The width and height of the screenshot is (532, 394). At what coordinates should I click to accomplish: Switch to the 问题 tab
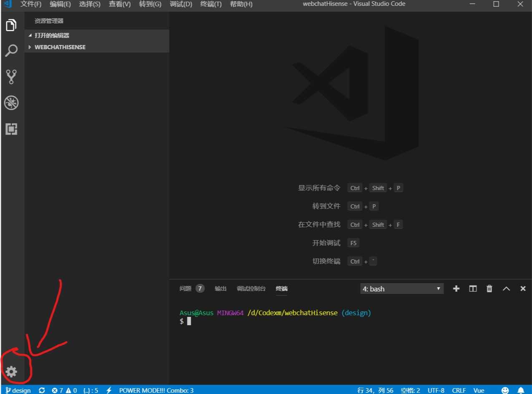tap(192, 289)
